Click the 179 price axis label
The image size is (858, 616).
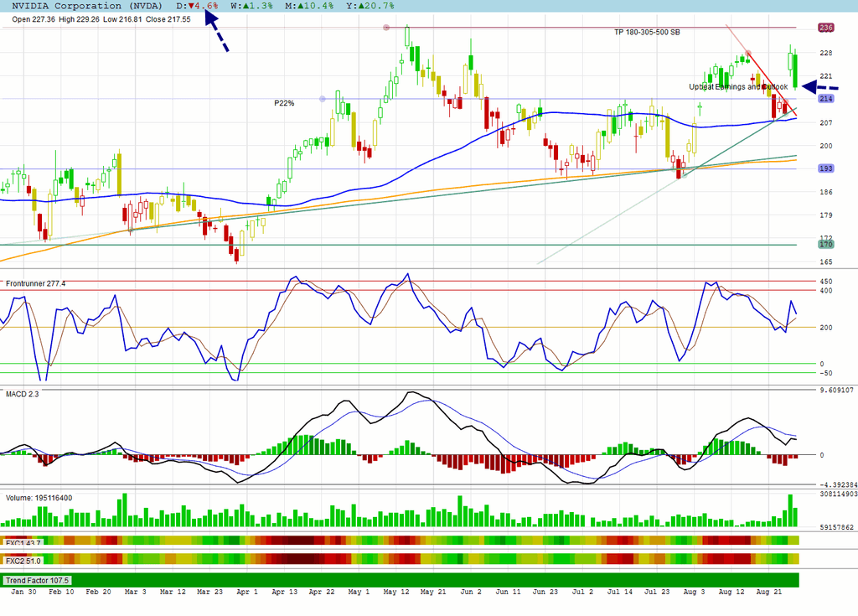pos(825,215)
